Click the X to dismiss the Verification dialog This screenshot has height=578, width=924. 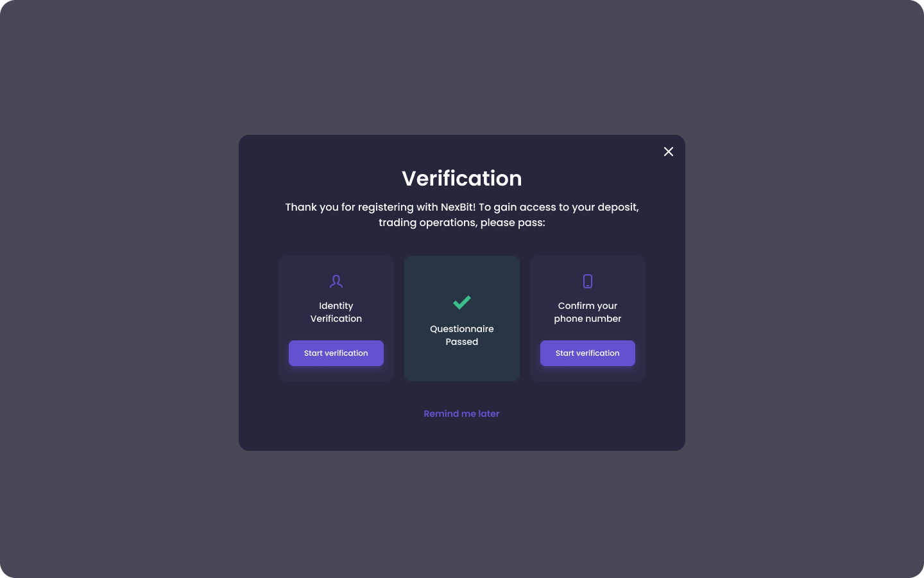click(668, 152)
